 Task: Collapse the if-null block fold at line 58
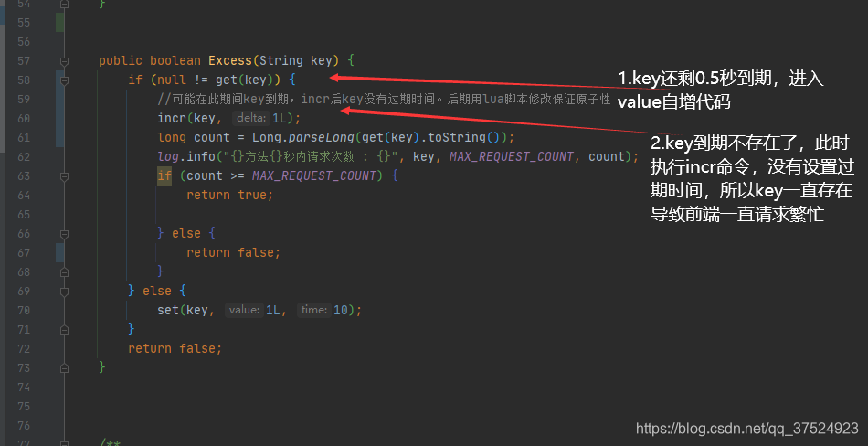tap(64, 80)
